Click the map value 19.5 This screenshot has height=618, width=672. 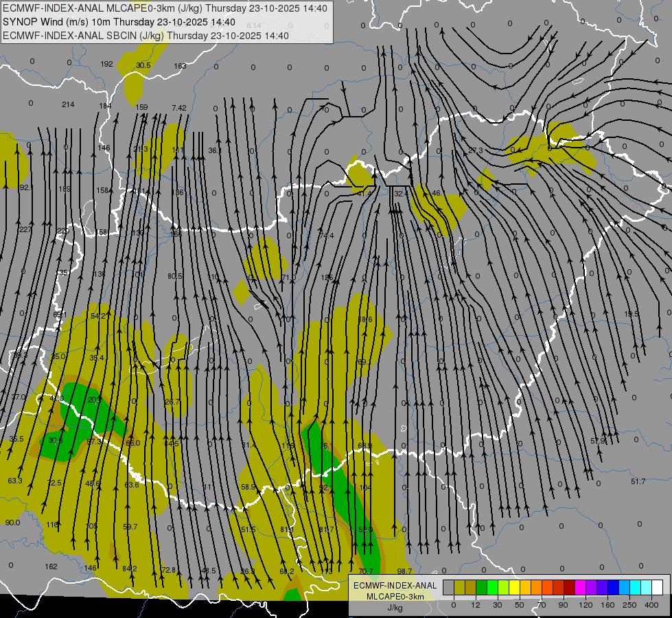632,314
